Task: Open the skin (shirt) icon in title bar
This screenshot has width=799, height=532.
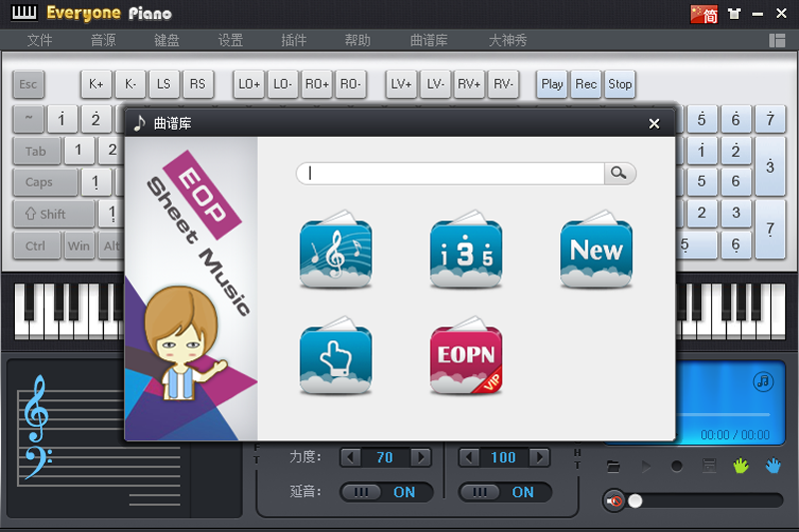Action: [734, 14]
